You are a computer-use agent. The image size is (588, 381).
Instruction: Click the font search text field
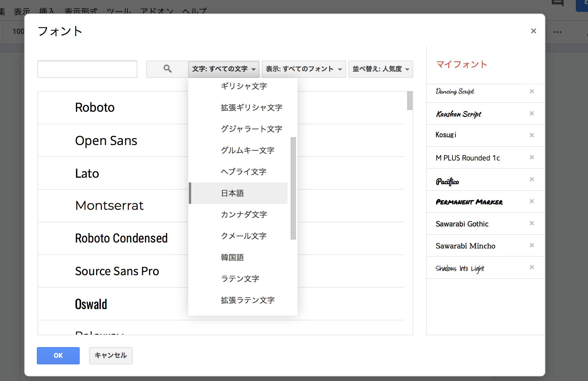point(87,69)
